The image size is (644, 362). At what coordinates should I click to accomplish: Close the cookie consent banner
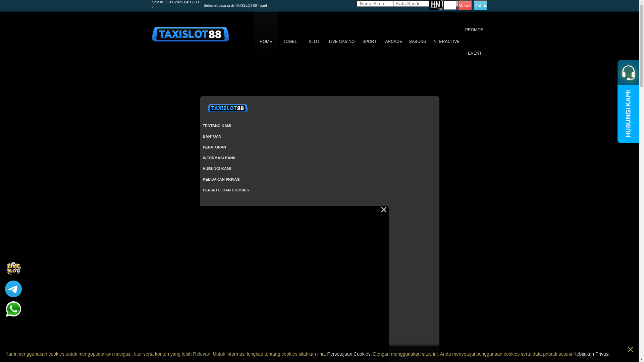click(x=630, y=350)
